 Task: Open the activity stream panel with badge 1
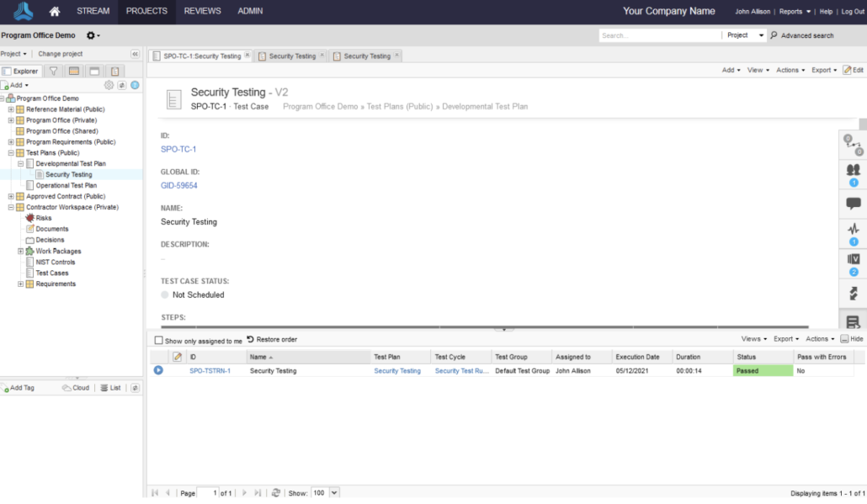pos(854,229)
